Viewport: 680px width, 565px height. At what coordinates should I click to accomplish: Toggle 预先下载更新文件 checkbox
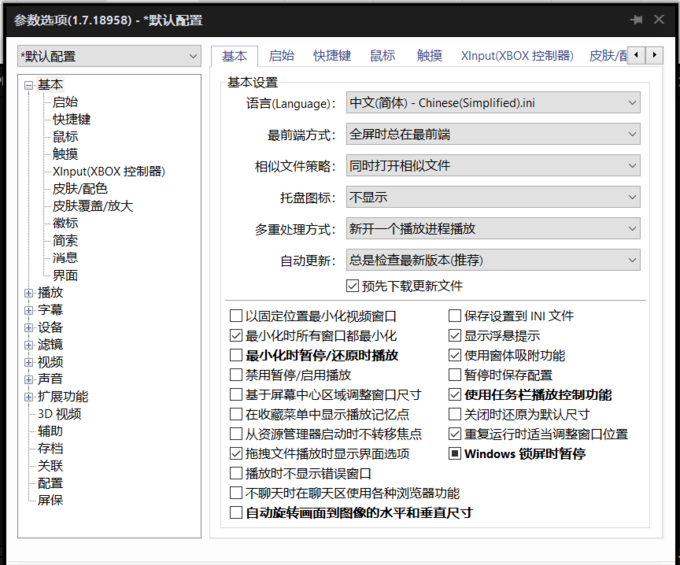pos(352,286)
